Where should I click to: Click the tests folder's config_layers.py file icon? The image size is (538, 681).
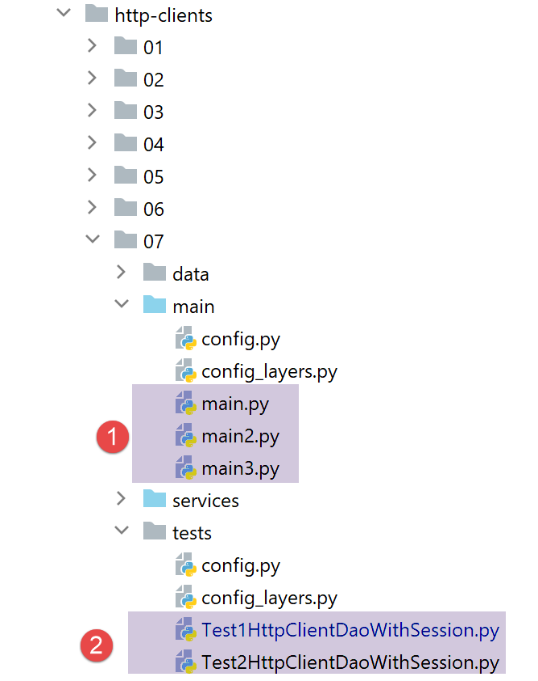click(x=186, y=597)
